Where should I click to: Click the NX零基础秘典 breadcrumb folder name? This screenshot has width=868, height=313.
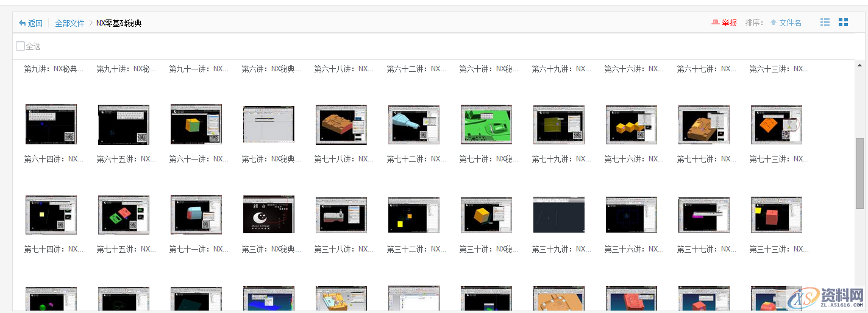point(119,23)
